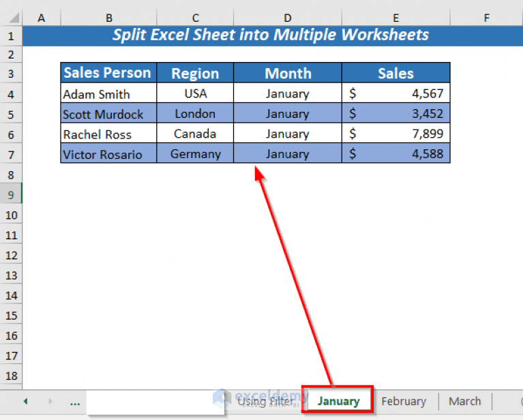This screenshot has width=523, height=420.
Task: Select row 9 header
Action: coord(11,194)
